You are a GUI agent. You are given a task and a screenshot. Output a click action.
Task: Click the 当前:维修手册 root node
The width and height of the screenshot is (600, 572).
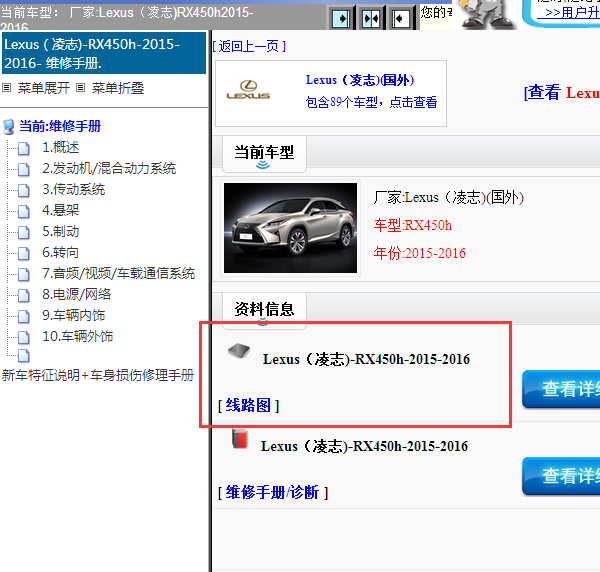(60, 126)
